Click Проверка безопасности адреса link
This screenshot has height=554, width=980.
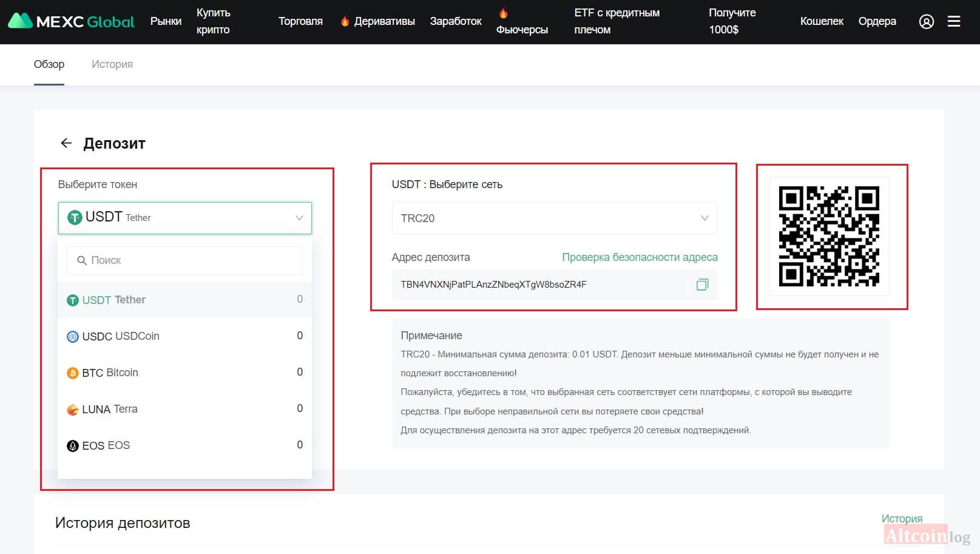click(640, 257)
